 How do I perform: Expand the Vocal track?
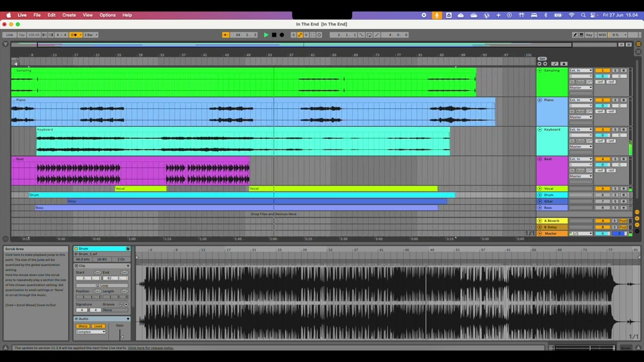pos(540,189)
